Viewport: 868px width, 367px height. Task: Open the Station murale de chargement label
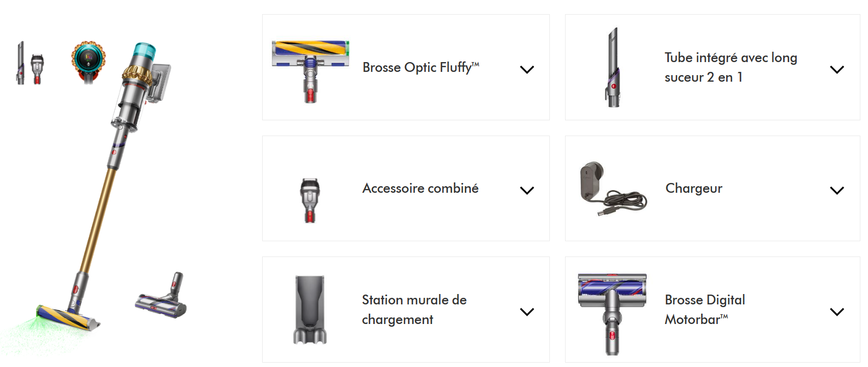(414, 309)
